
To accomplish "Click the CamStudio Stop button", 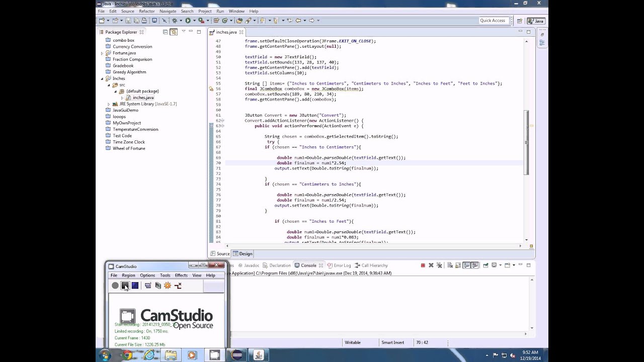I will point(135,286).
